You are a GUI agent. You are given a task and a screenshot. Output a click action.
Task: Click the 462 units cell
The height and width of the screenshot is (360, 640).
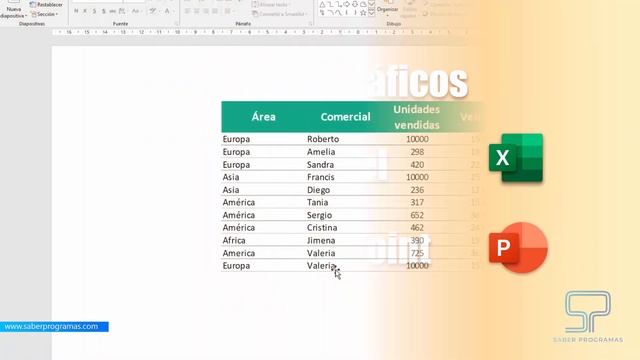tap(417, 228)
